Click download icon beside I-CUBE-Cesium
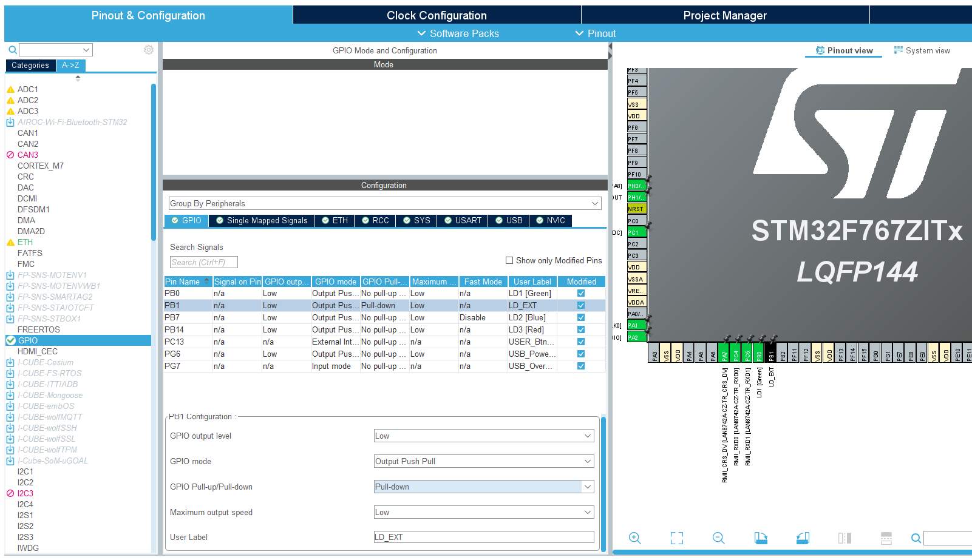The height and width of the screenshot is (560, 972). [10, 362]
